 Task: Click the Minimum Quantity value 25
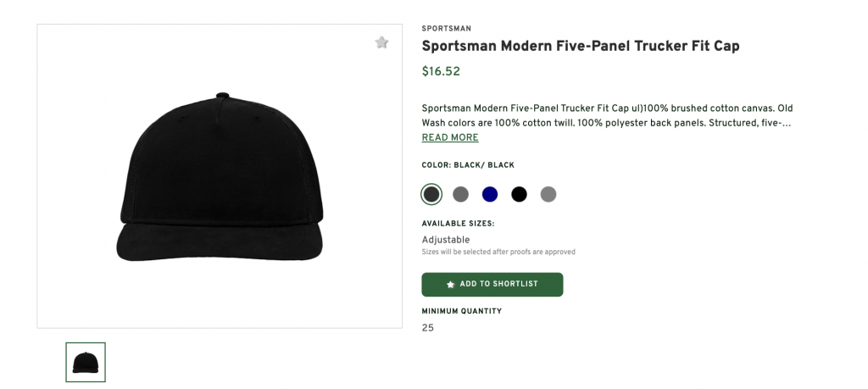[x=428, y=328]
